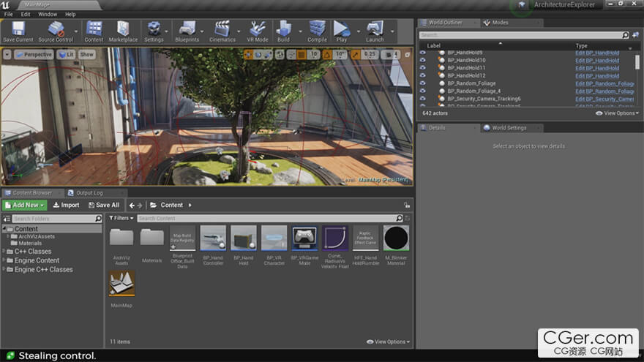
Task: Click the Save Current toolbar icon
Action: click(18, 30)
